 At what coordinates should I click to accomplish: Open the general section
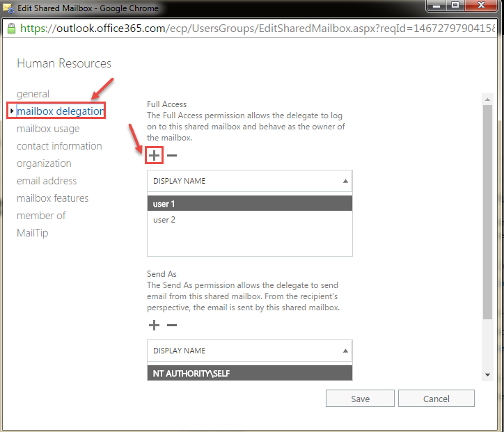click(x=33, y=94)
